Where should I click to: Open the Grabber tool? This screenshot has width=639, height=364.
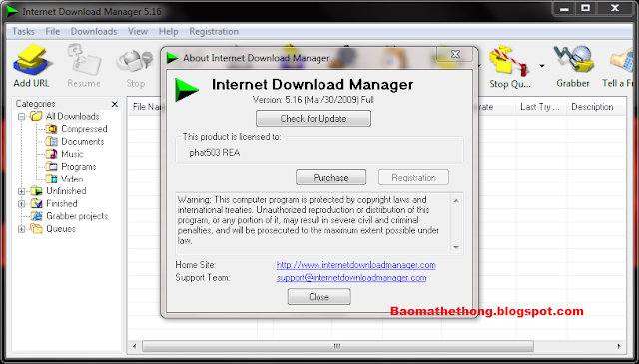coord(573,66)
